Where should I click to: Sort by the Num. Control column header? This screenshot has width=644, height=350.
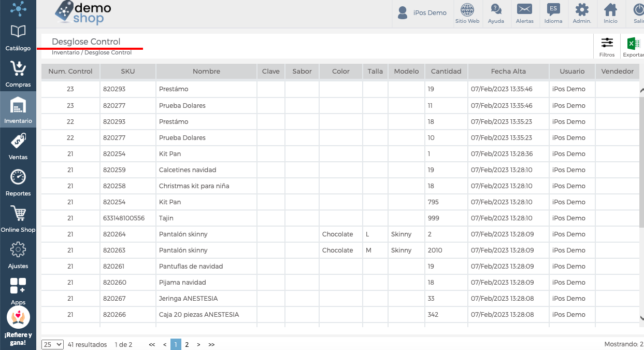[70, 72]
